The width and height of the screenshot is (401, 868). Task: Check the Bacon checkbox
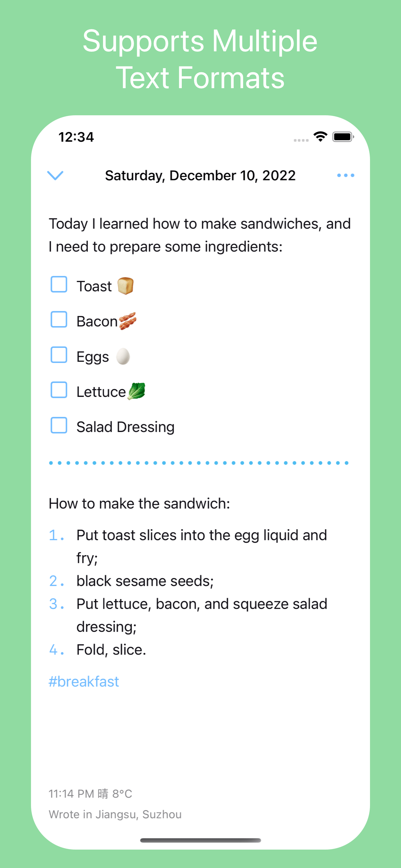pos(59,319)
